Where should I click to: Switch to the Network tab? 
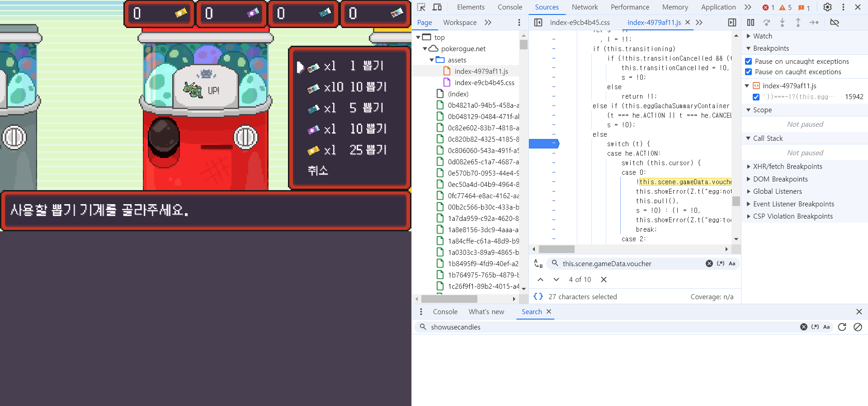[x=585, y=7]
